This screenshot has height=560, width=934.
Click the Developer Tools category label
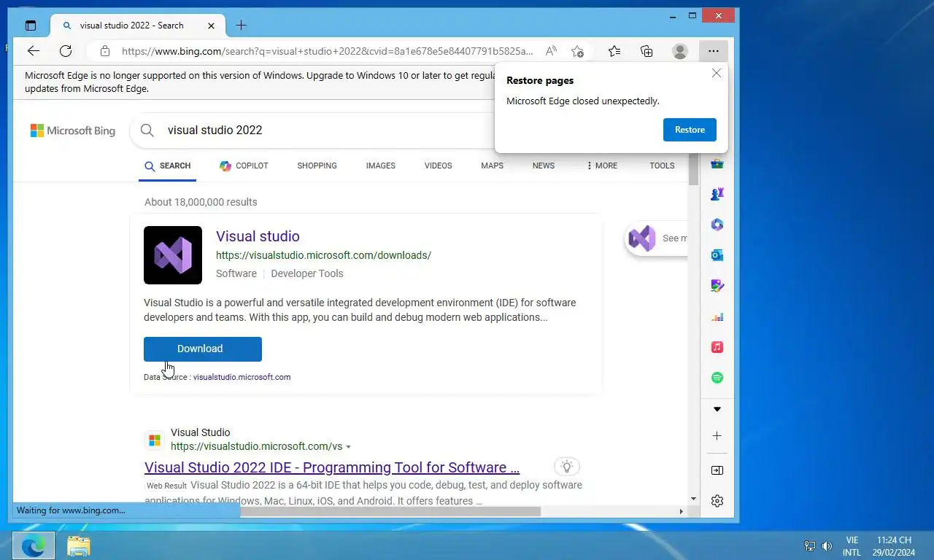pyautogui.click(x=307, y=273)
